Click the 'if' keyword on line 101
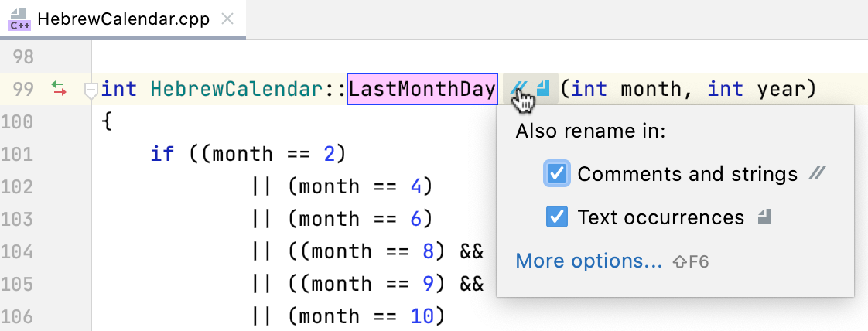Viewport: 868px width, 331px height. 162,154
